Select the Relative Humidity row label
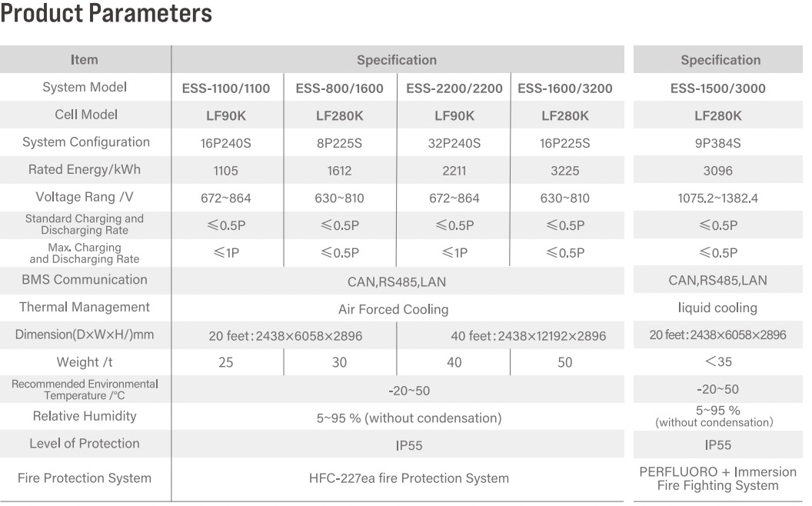This screenshot has height=506, width=812. click(85, 416)
